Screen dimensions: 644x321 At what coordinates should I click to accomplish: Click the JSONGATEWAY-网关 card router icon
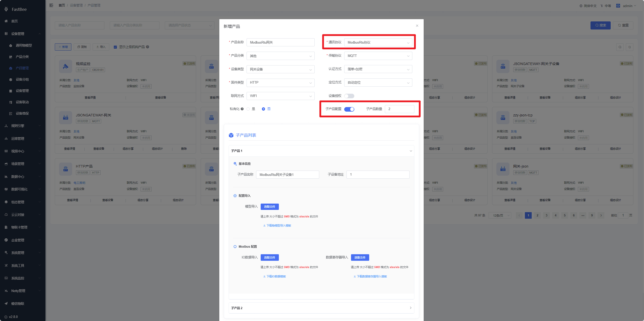tap(66, 118)
